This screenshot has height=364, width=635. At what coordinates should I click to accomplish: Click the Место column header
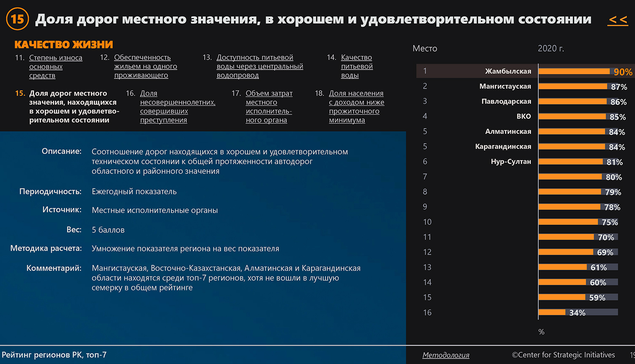425,49
